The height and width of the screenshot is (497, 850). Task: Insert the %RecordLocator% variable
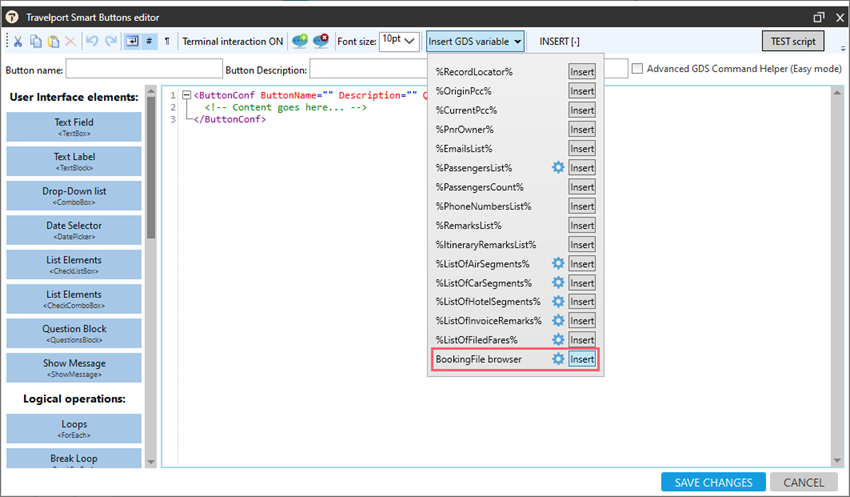pyautogui.click(x=581, y=72)
